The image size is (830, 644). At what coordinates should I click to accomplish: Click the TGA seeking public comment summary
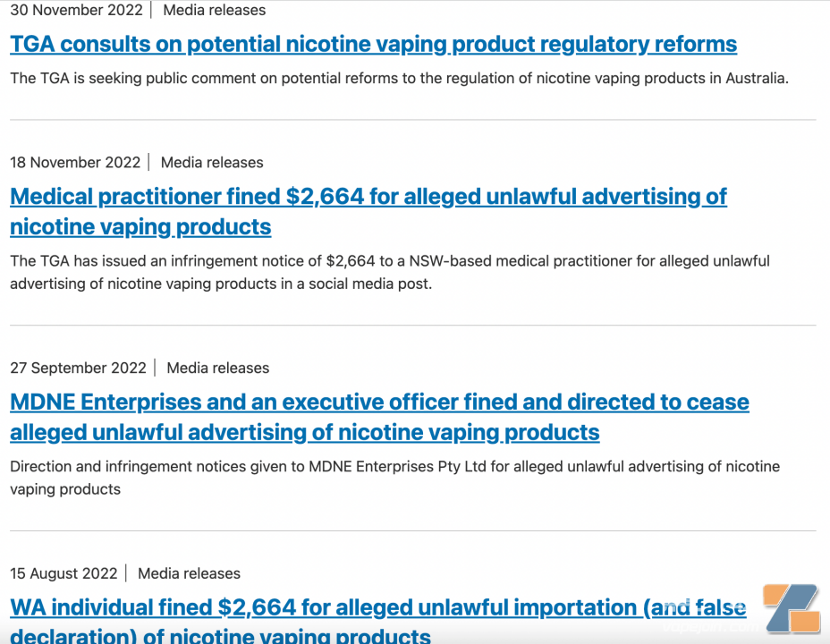(x=399, y=79)
